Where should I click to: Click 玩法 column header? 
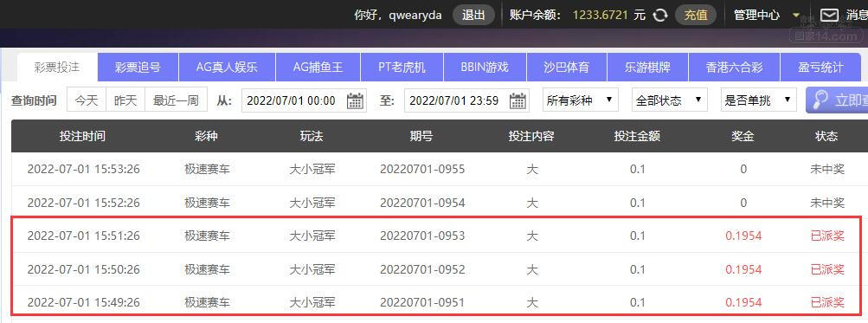coord(312,136)
